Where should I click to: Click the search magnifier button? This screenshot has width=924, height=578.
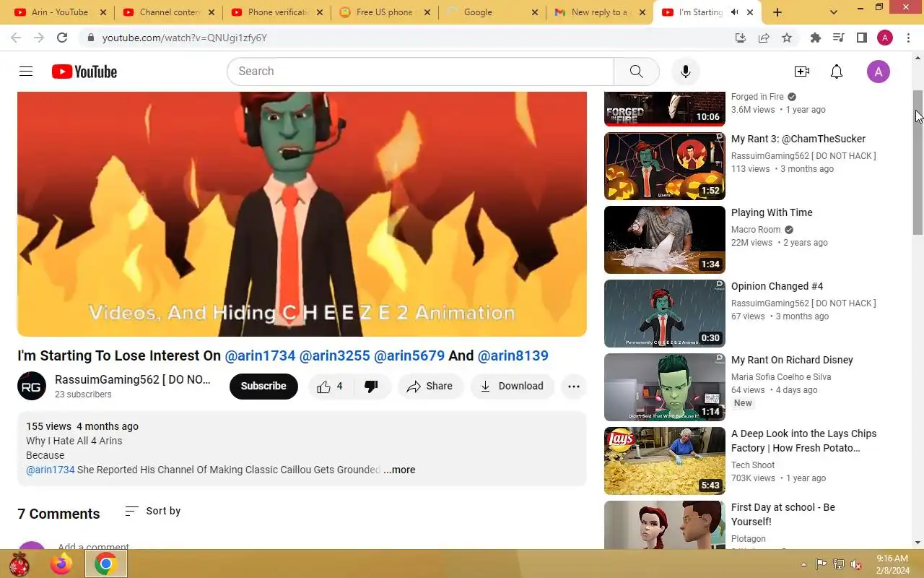click(636, 71)
